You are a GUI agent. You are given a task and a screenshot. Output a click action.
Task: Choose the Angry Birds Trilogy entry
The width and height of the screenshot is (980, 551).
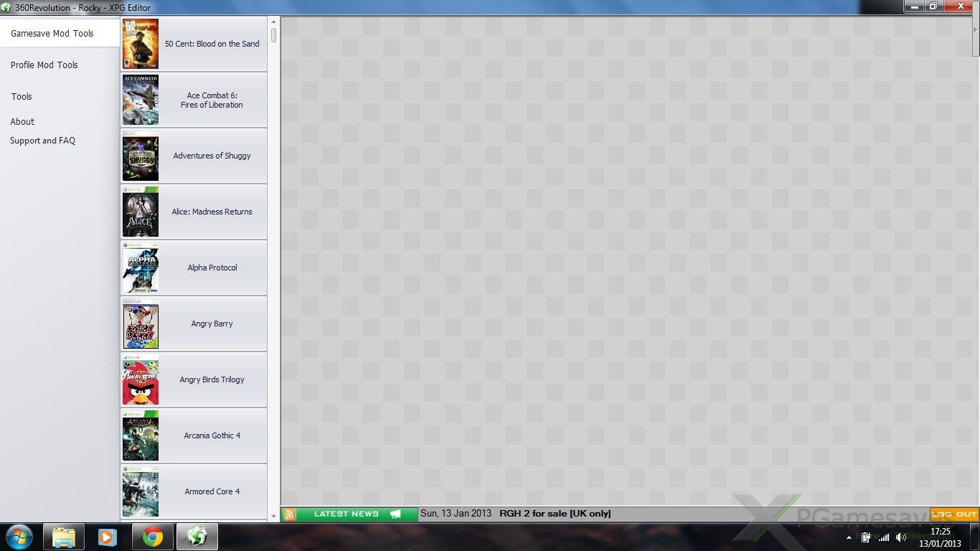click(194, 380)
